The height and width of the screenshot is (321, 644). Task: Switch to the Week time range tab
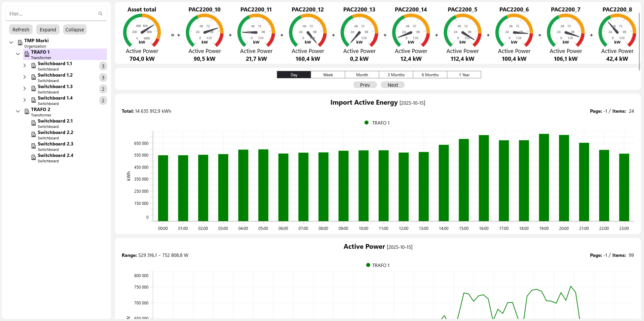click(328, 75)
